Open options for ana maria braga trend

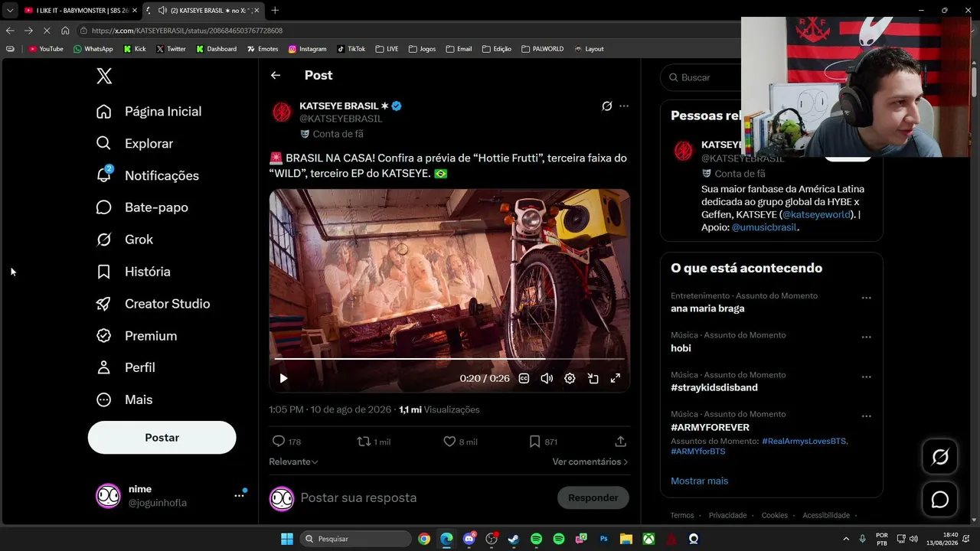tap(866, 298)
